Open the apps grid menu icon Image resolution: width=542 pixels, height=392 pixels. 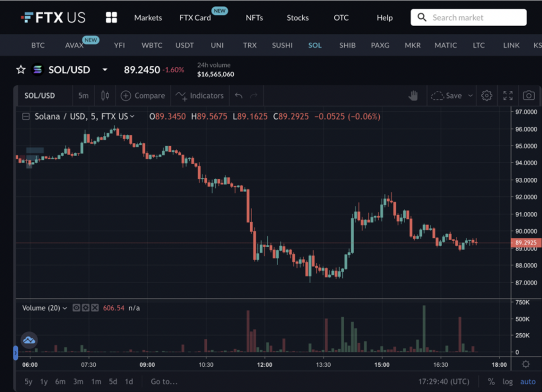(x=111, y=18)
